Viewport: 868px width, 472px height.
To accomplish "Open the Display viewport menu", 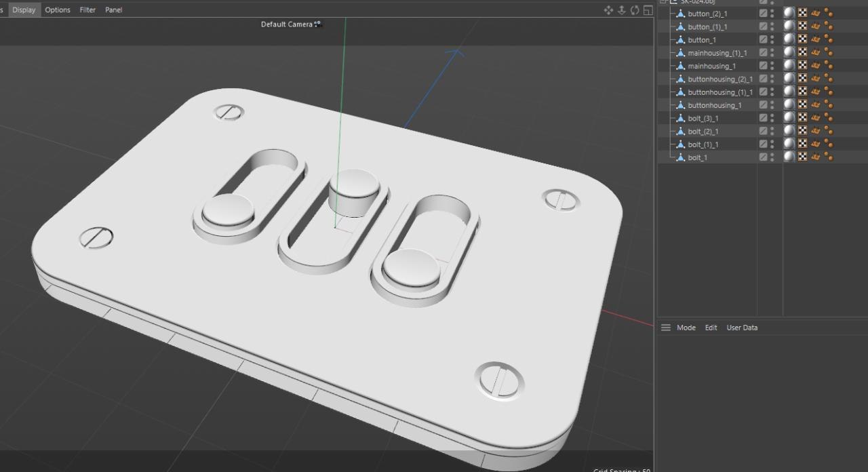I will 24,9.
